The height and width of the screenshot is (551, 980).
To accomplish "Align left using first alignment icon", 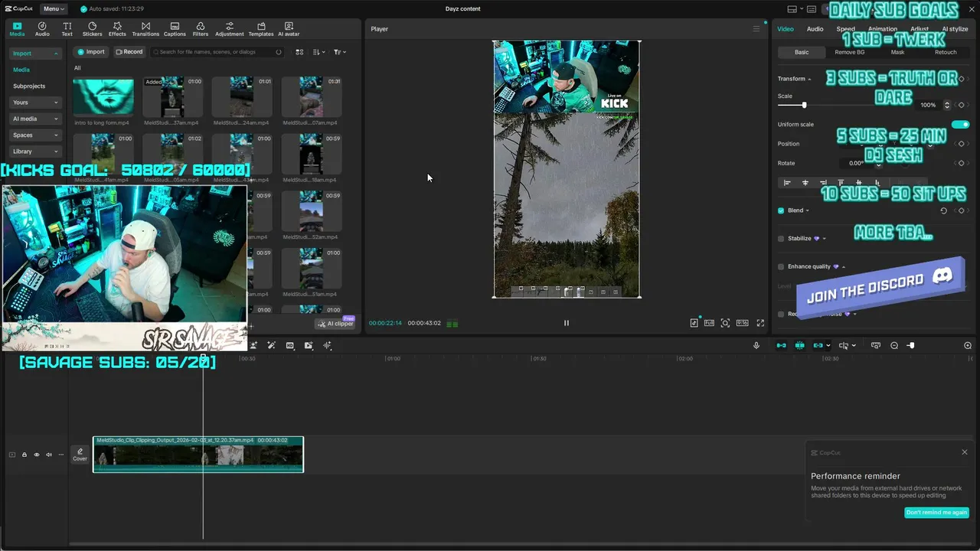I will [787, 183].
